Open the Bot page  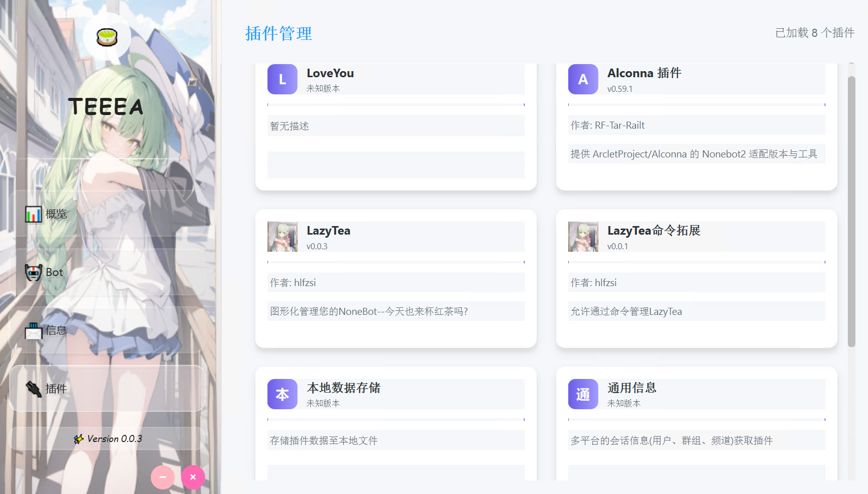point(107,272)
